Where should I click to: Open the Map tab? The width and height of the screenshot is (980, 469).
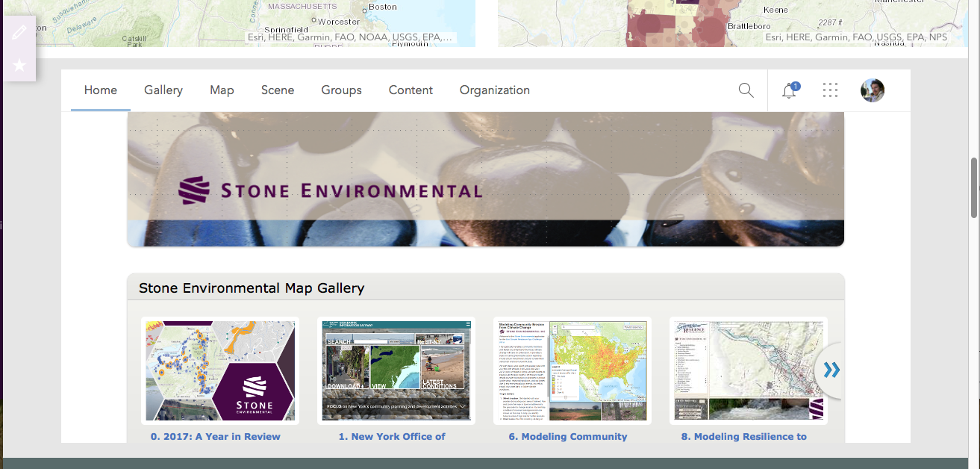222,90
